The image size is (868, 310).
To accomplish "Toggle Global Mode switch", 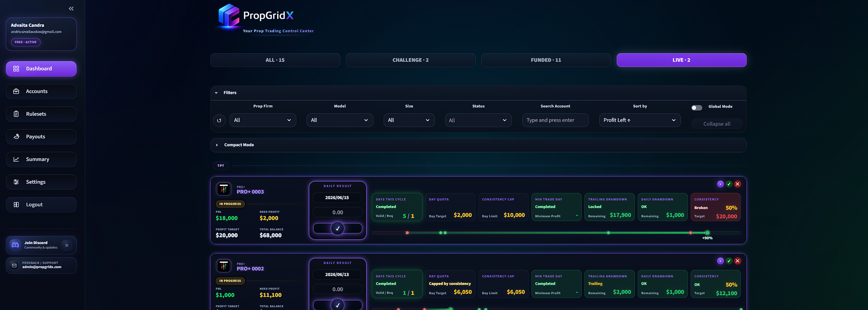I will click(697, 107).
